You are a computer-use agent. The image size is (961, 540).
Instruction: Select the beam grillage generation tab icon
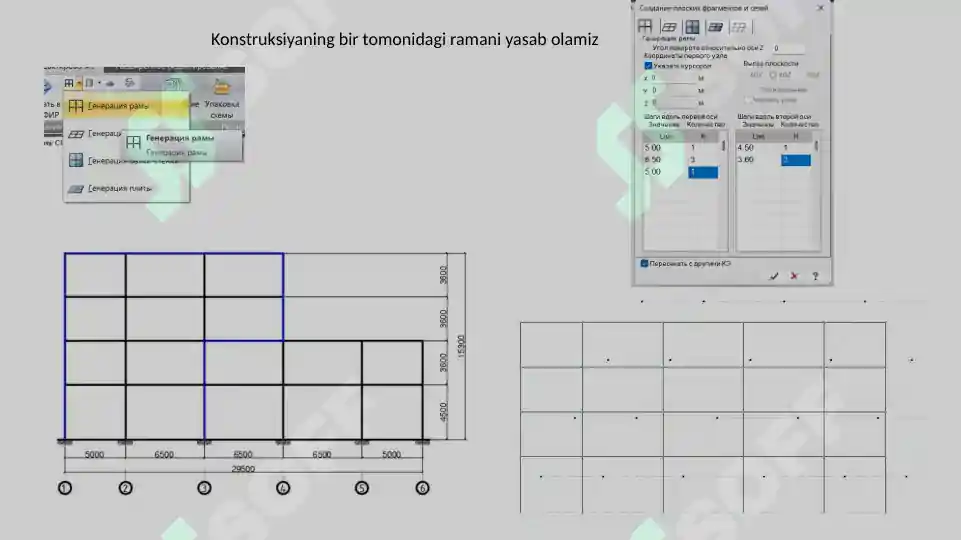pos(669,27)
